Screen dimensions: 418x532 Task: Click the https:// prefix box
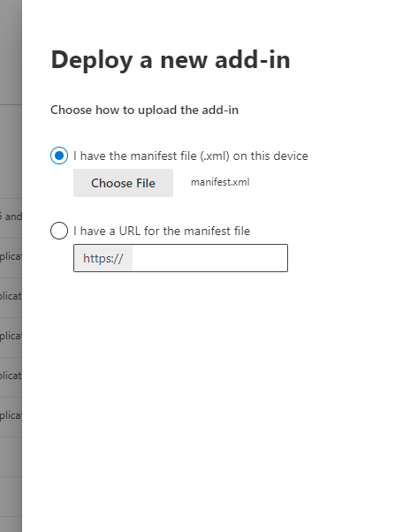103,258
